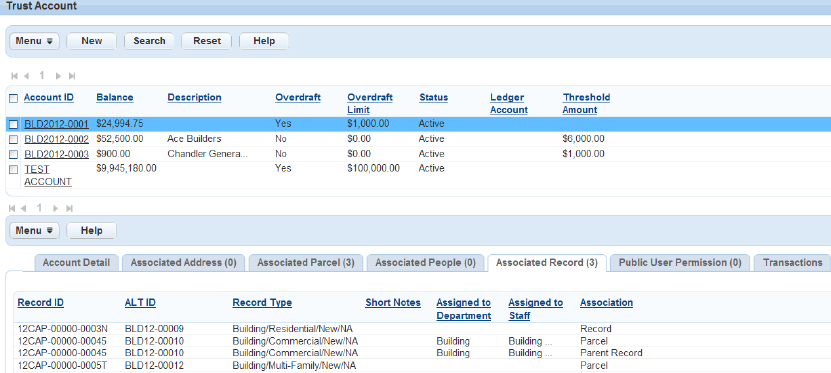Open account link BLD2012-0003
The height and width of the screenshot is (373, 831).
pyautogui.click(x=57, y=154)
